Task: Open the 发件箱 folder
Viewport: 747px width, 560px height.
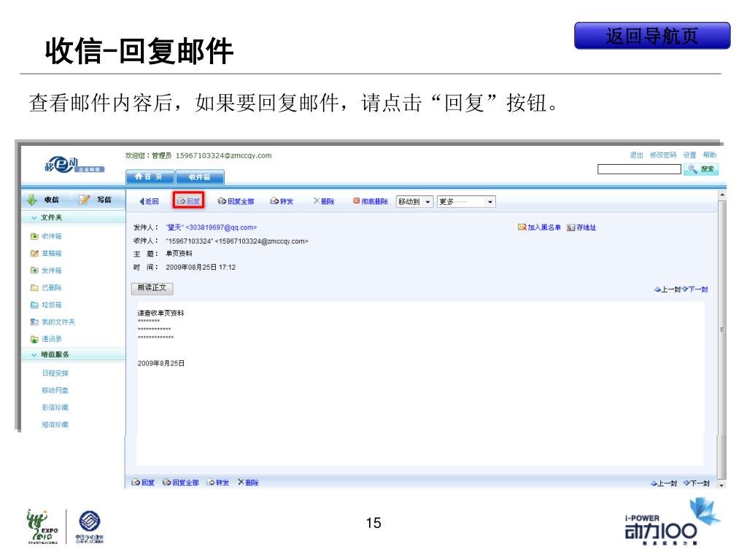Action: coord(46,271)
